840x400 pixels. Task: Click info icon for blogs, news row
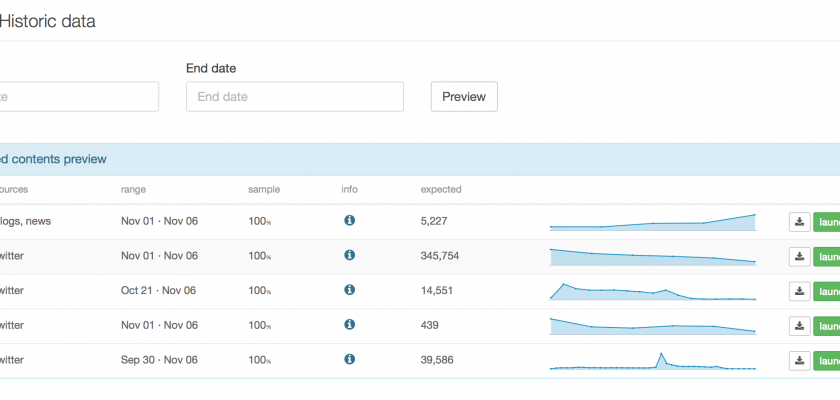[x=349, y=221]
